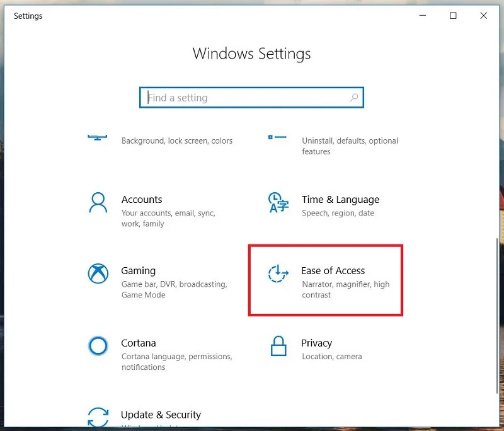Open the Gaming settings label
The height and width of the screenshot is (431, 504).
click(x=138, y=271)
